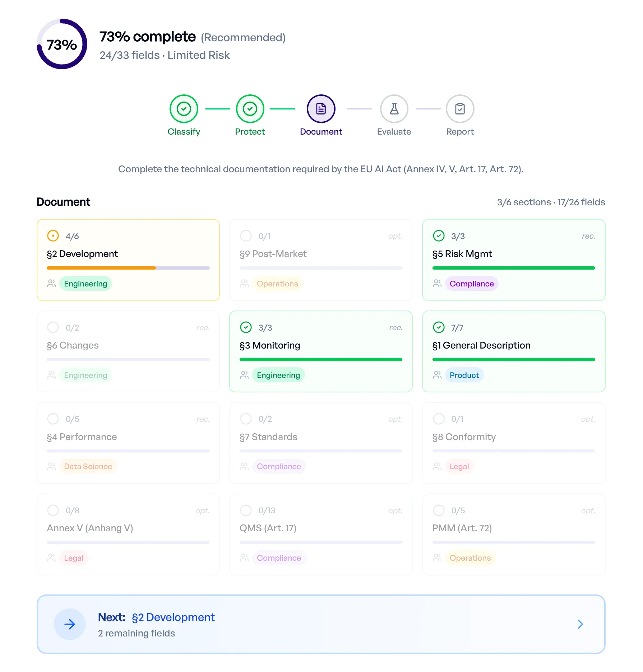Switch to the Evaluate step label
The height and width of the screenshot is (672, 643).
tap(394, 132)
